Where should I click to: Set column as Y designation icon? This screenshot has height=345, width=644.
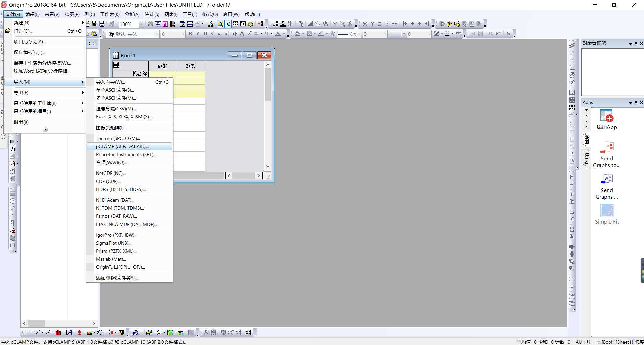[373, 24]
